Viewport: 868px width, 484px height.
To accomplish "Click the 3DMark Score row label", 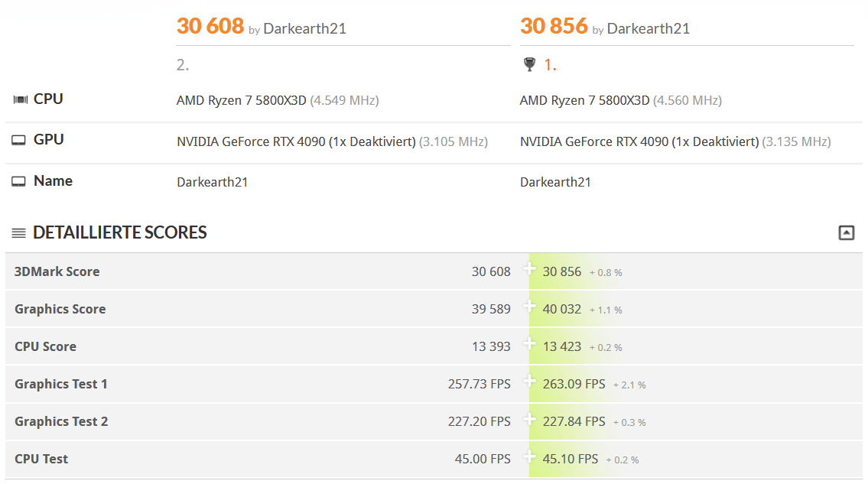I will (x=57, y=272).
